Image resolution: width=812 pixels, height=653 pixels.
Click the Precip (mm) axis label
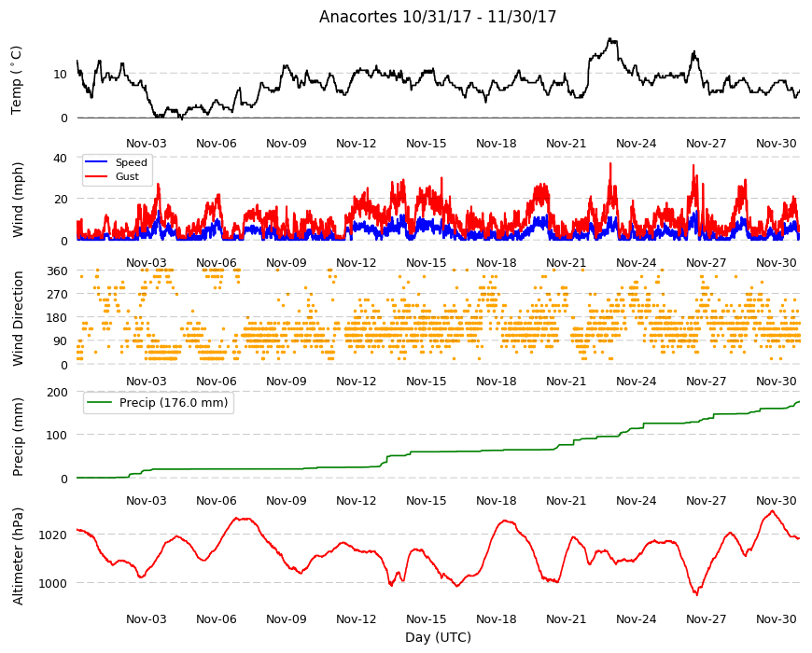[x=18, y=437]
